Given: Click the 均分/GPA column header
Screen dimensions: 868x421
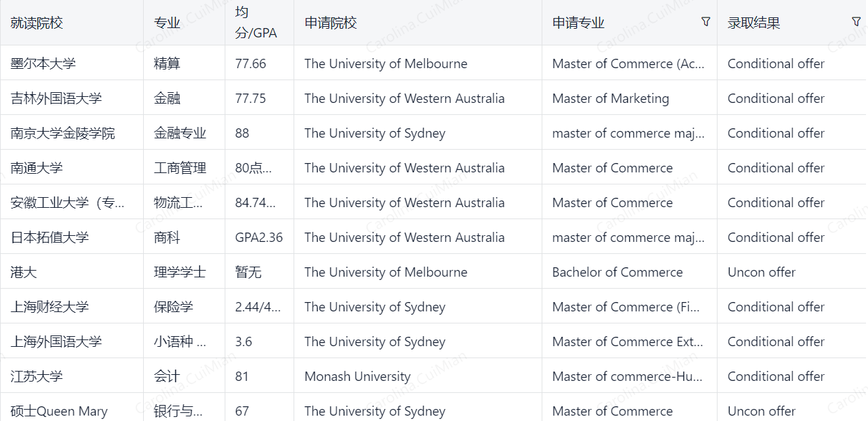Looking at the screenshot, I should [255, 23].
